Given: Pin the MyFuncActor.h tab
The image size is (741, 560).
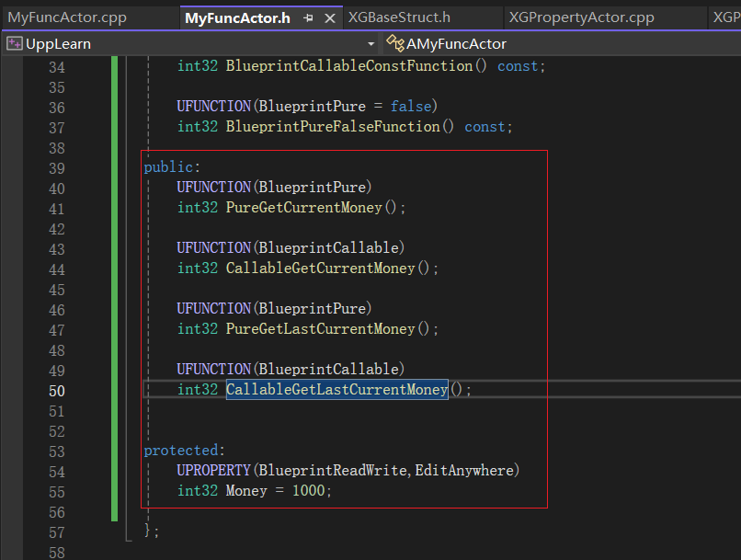Looking at the screenshot, I should point(309,18).
